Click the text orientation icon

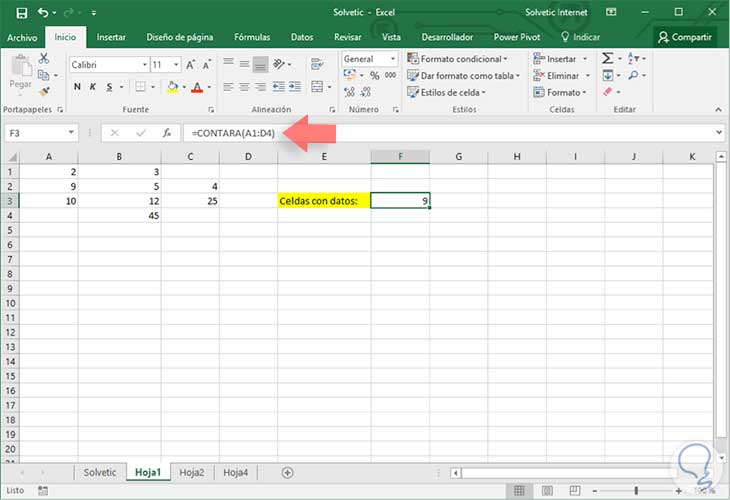point(278,64)
